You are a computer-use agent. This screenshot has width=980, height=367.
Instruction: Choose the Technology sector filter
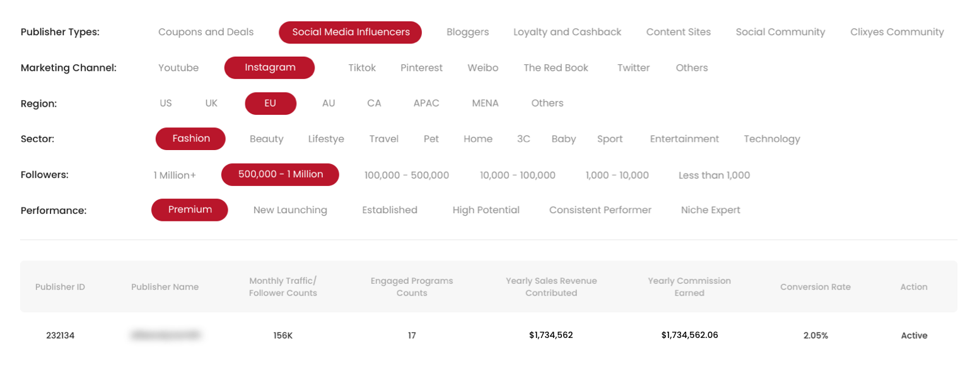(772, 139)
